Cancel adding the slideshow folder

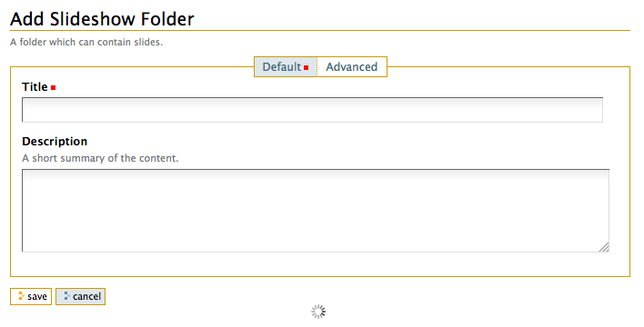[80, 296]
